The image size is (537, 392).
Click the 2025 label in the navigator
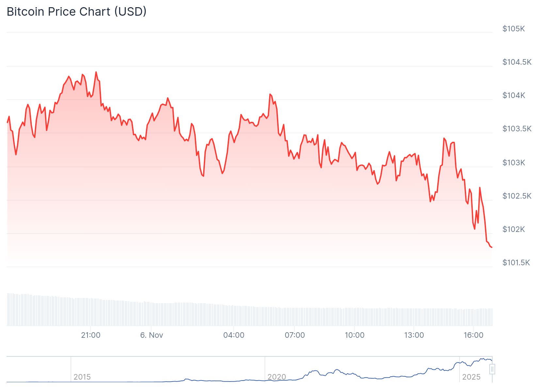[x=471, y=377]
